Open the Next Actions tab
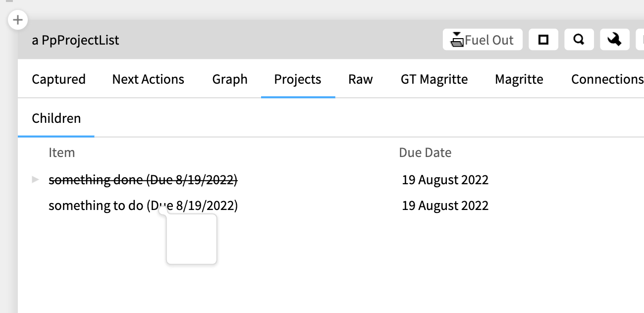Screen dimensions: 644x313 148,79
